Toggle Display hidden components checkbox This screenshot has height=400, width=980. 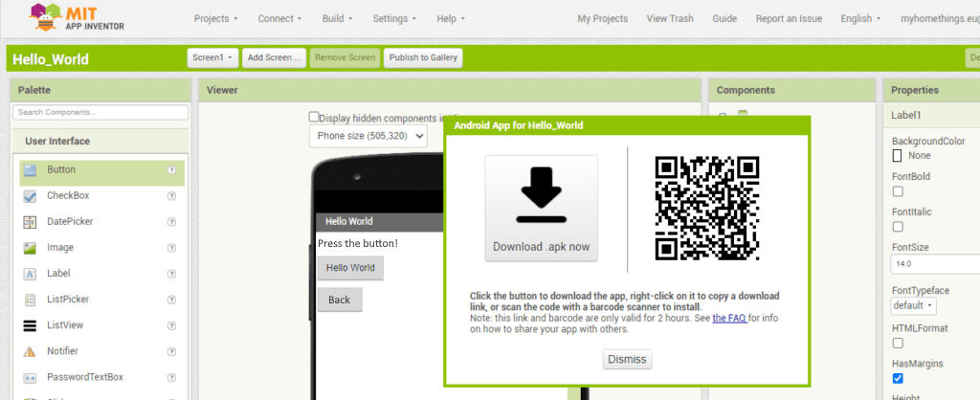[x=314, y=117]
